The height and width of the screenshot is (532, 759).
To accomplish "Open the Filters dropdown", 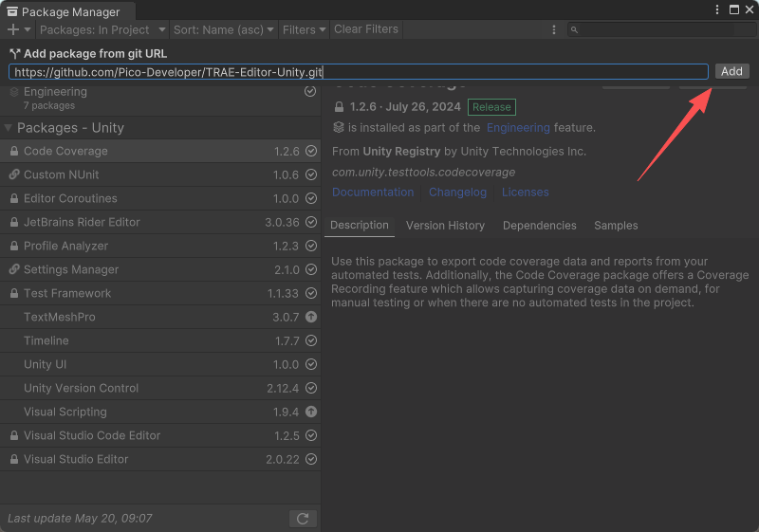I will point(304,30).
